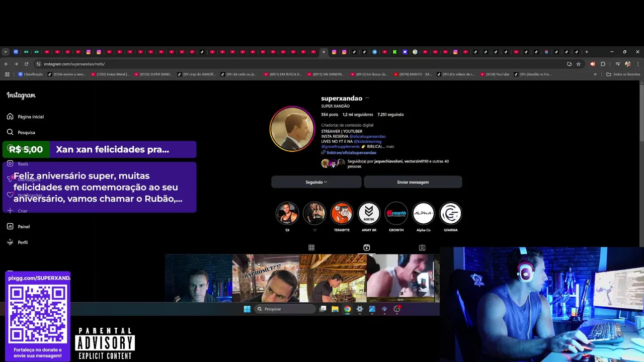Open the Windows Start button
The height and width of the screenshot is (362, 644).
pyautogui.click(x=247, y=309)
